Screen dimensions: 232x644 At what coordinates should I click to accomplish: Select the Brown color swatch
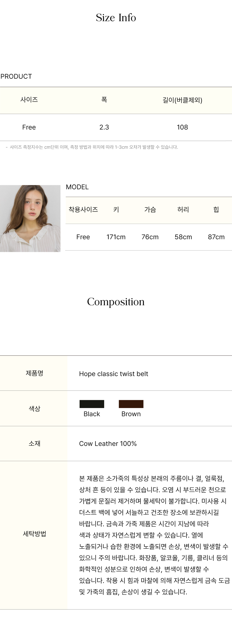pyautogui.click(x=131, y=404)
